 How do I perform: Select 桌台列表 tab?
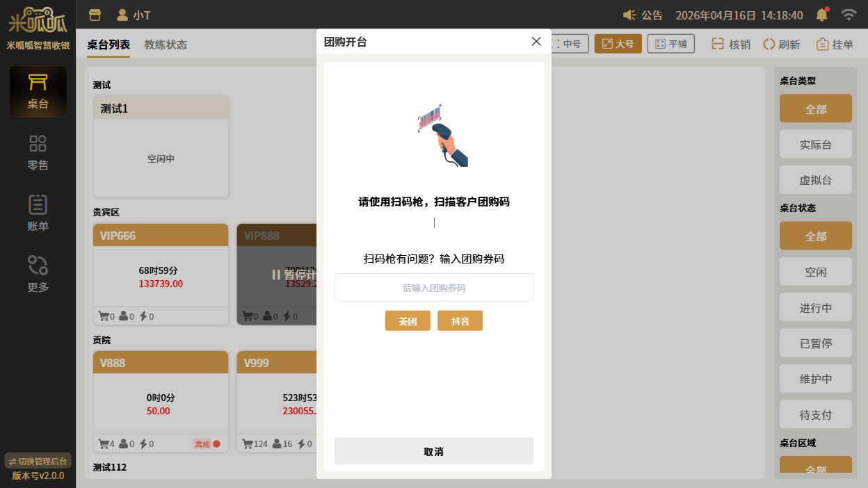[x=108, y=44]
